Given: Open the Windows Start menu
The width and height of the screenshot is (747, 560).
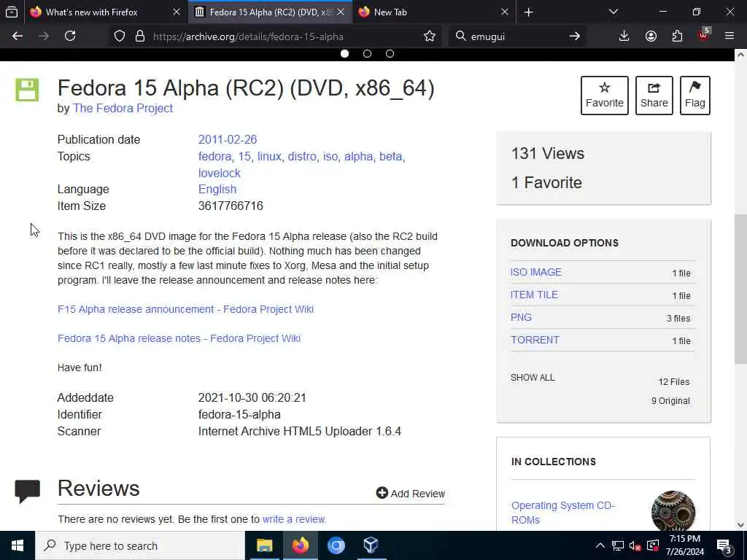Looking at the screenshot, I should (x=18, y=545).
